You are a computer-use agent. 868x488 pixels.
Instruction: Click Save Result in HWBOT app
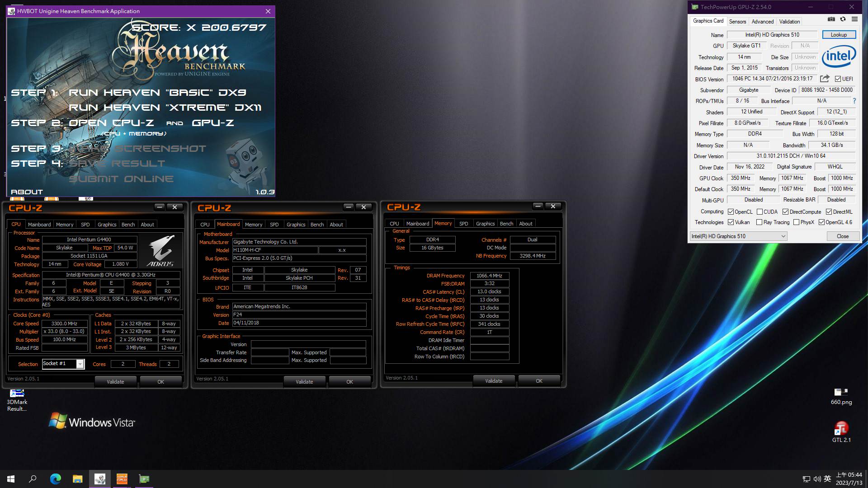click(117, 164)
